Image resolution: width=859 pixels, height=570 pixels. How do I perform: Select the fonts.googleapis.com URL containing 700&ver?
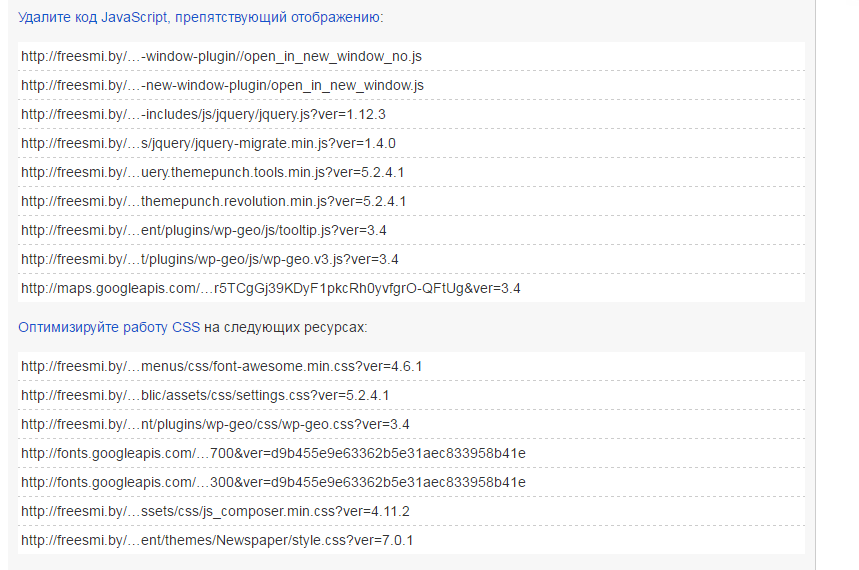tap(273, 454)
